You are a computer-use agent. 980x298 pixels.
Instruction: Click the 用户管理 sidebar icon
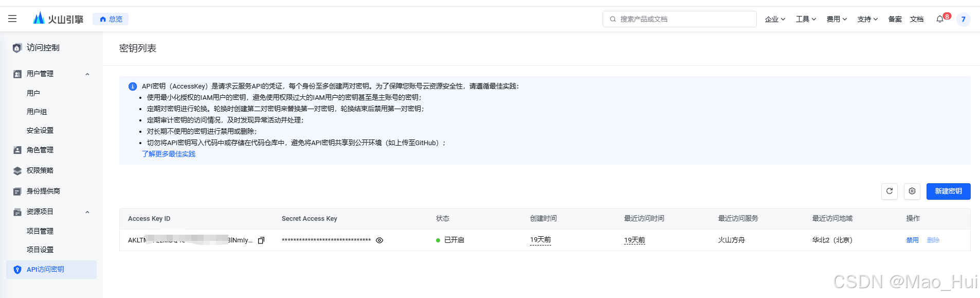pyautogui.click(x=17, y=74)
